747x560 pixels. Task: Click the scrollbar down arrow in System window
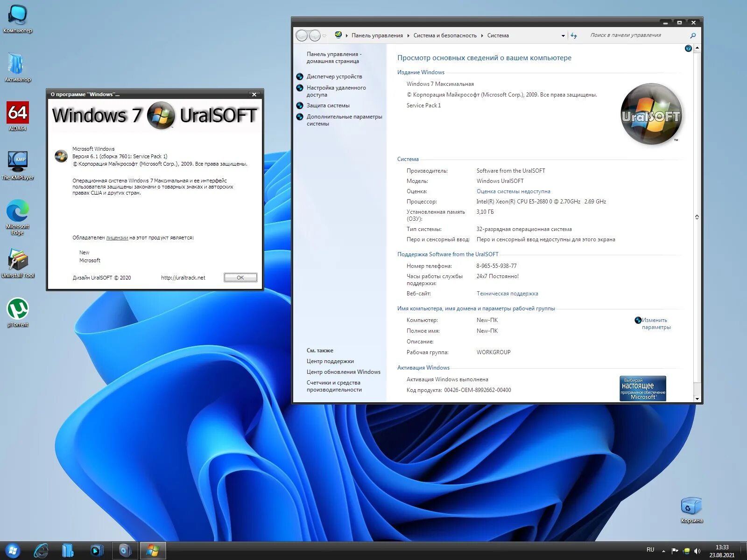click(697, 399)
